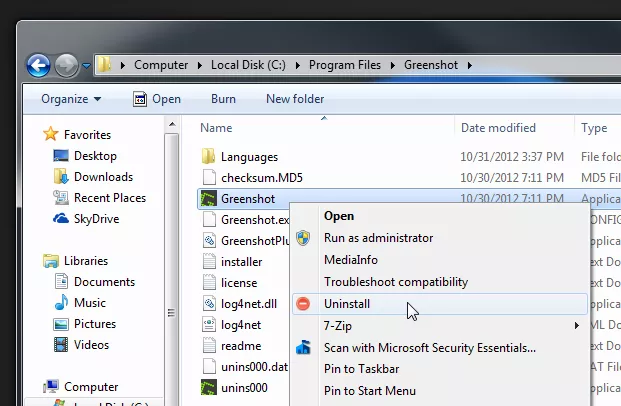
Task: Select Computer in navigation pane
Action: [x=91, y=387]
